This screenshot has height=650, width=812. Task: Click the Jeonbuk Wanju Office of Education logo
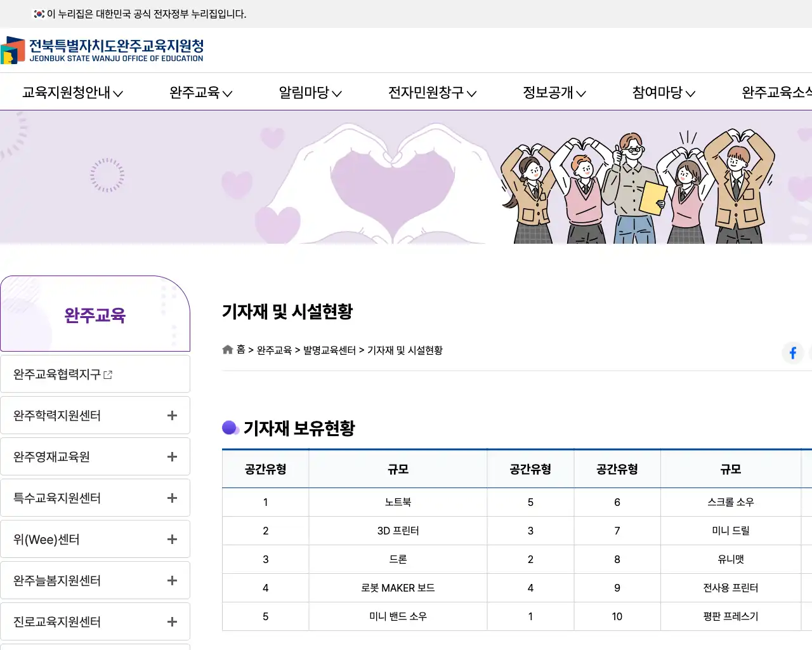[x=102, y=50]
